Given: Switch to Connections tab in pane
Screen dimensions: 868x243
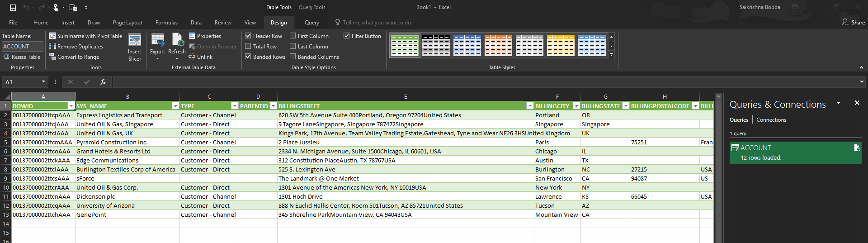Looking at the screenshot, I should click(771, 120).
